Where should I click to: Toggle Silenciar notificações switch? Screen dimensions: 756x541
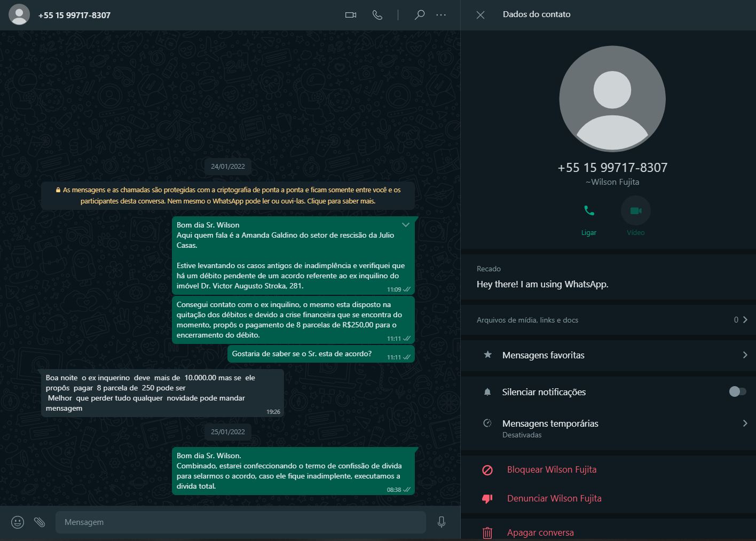pyautogui.click(x=737, y=392)
